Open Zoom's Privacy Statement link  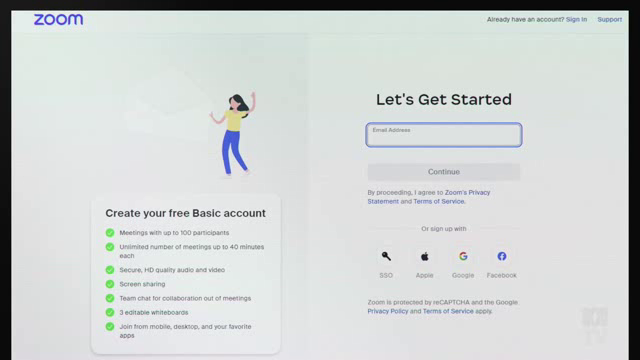[x=429, y=197]
